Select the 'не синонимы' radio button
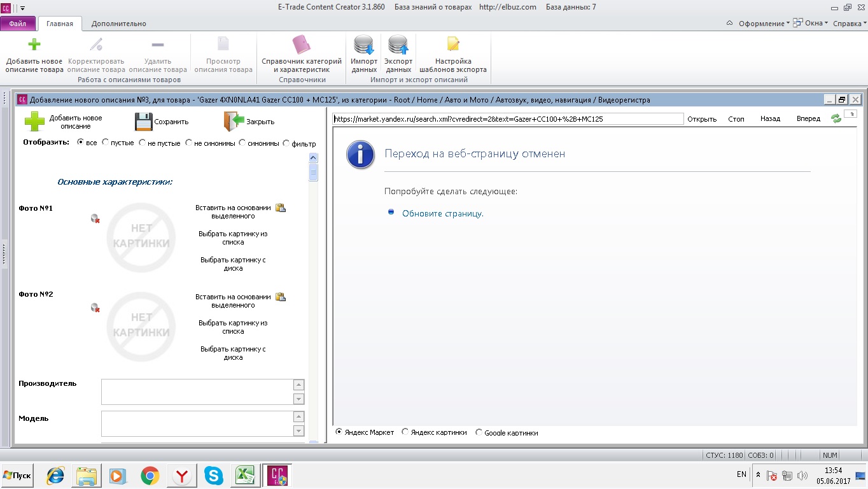The image size is (868, 489). tap(188, 143)
